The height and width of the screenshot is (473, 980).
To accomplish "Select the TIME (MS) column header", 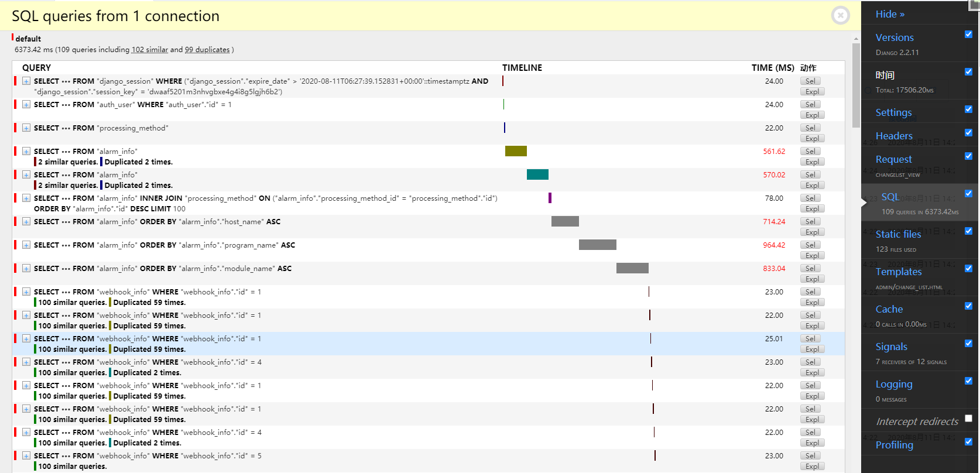I will pos(773,68).
